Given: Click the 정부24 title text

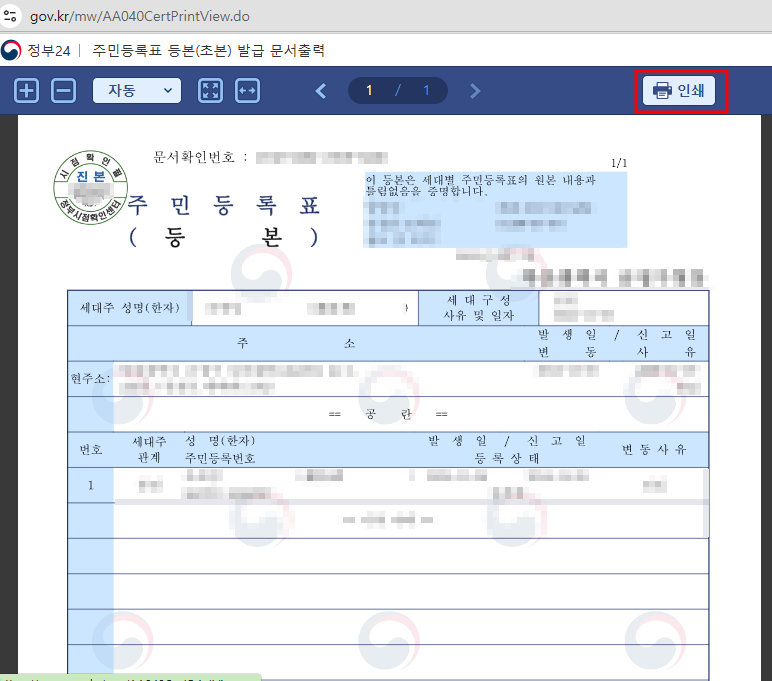Looking at the screenshot, I should tap(49, 51).
